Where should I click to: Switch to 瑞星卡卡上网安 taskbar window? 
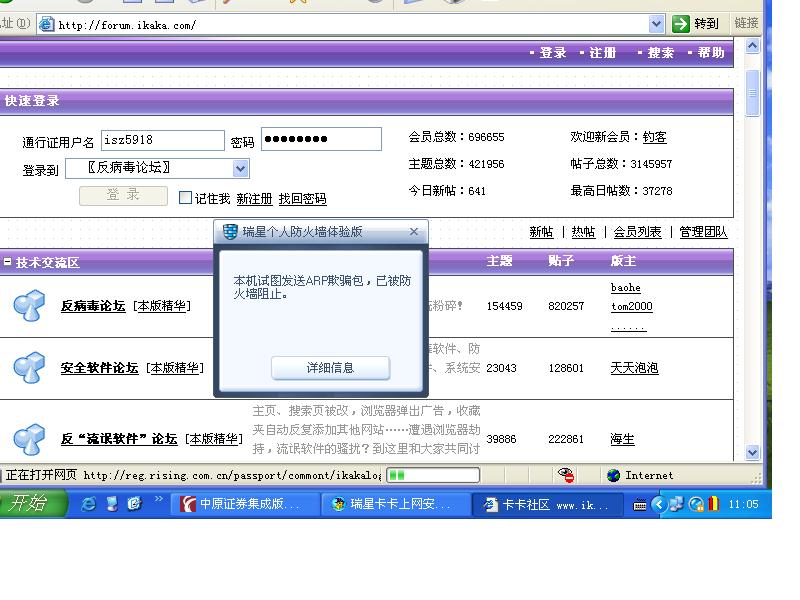tap(395, 504)
